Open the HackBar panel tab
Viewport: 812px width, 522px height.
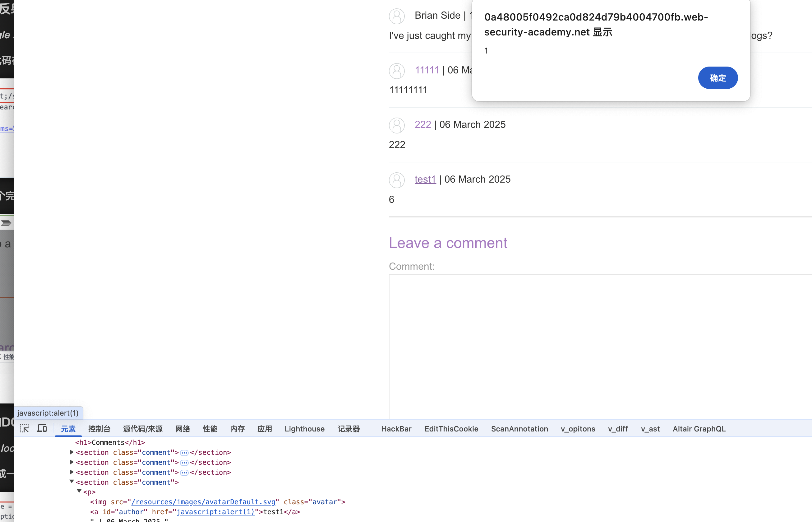396,429
